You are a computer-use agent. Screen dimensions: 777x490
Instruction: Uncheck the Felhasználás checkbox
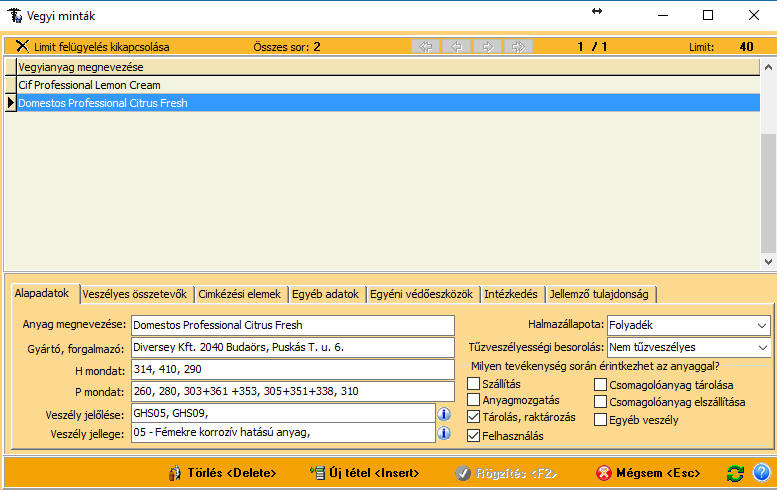click(473, 436)
